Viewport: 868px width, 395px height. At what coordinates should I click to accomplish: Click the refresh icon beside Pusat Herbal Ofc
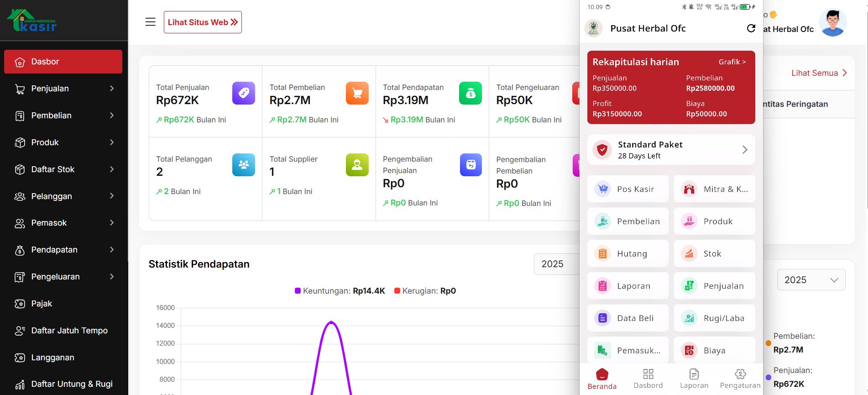pyautogui.click(x=751, y=28)
